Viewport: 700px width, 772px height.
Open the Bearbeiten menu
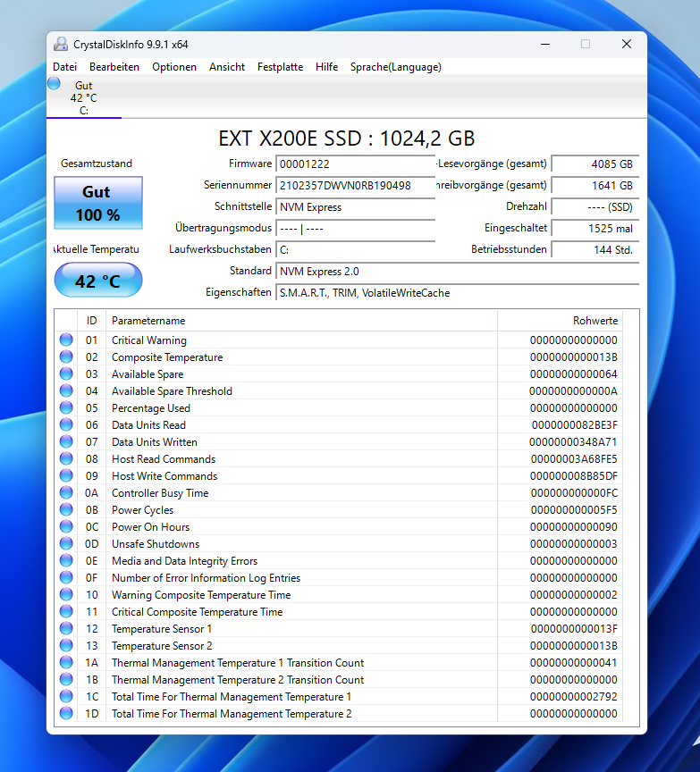coord(114,67)
